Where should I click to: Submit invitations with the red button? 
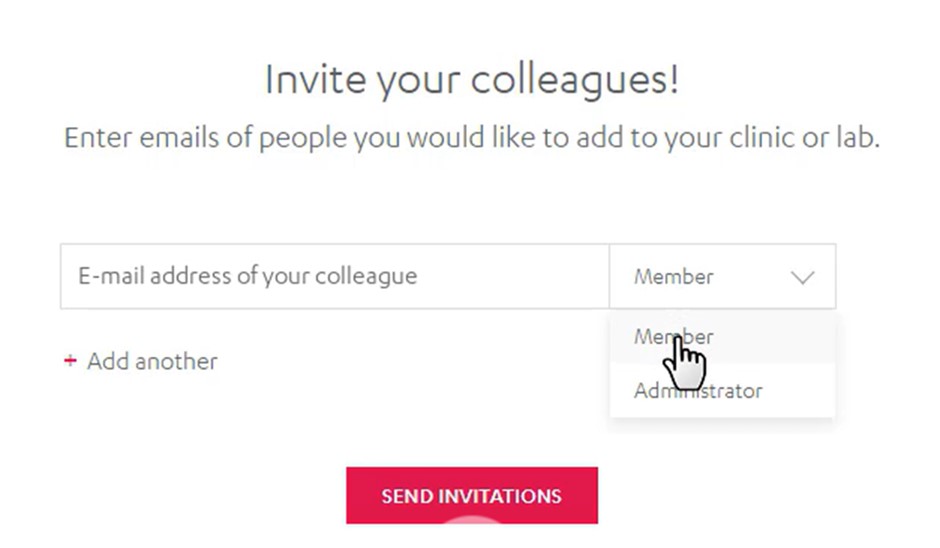click(x=472, y=495)
